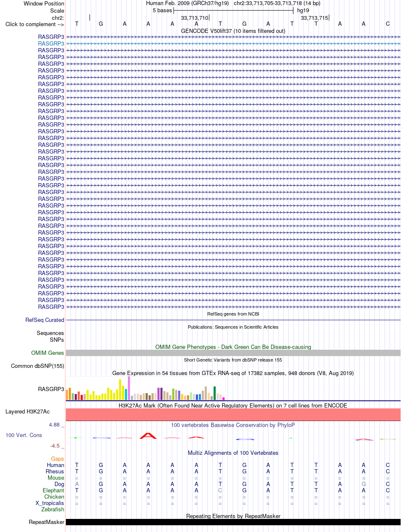
Task: Click the Sequences track label
Action: 50,333
